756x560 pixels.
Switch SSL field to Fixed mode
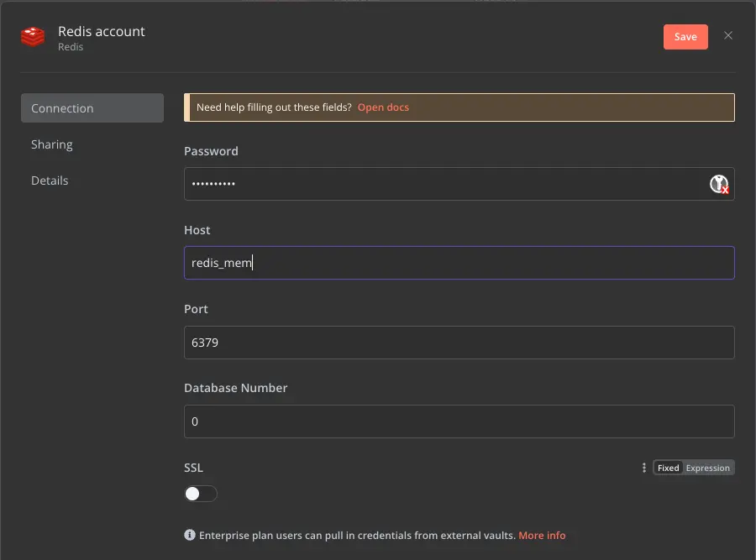click(x=669, y=468)
